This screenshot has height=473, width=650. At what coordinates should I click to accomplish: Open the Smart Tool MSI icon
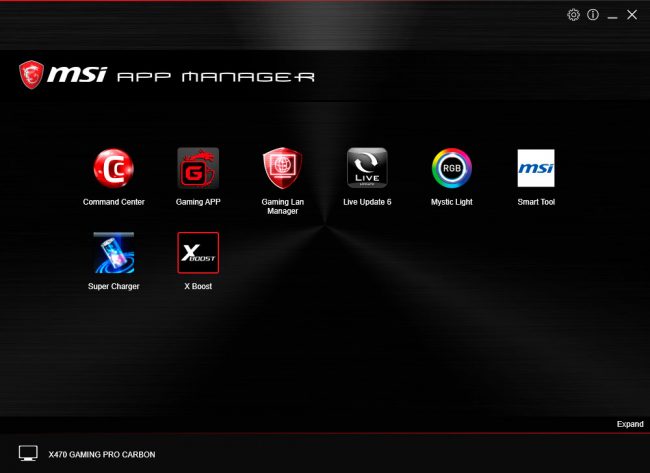tap(536, 168)
